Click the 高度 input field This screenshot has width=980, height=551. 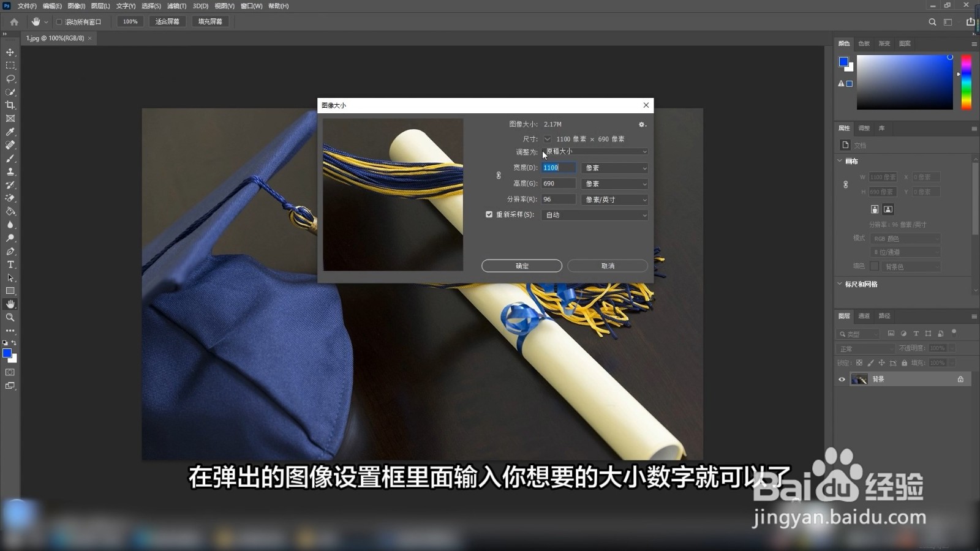[x=559, y=184]
